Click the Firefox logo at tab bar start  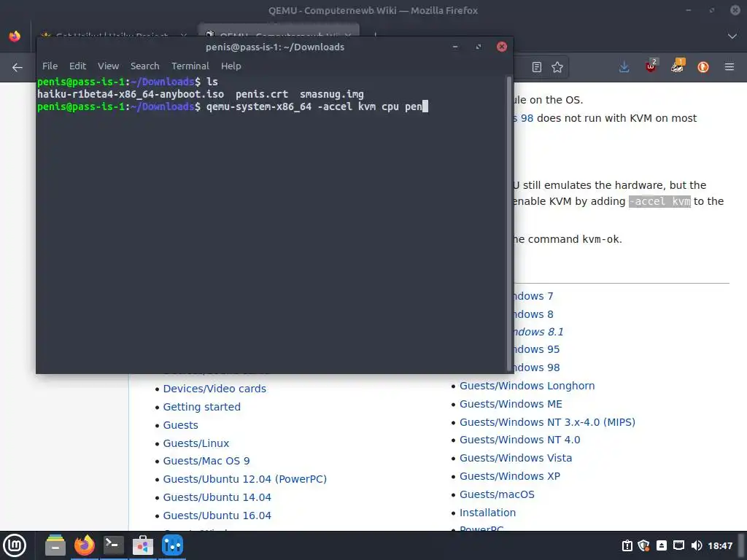pos(15,36)
